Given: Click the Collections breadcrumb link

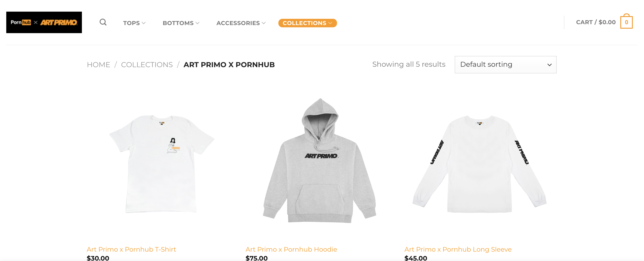Looking at the screenshot, I should [x=147, y=65].
